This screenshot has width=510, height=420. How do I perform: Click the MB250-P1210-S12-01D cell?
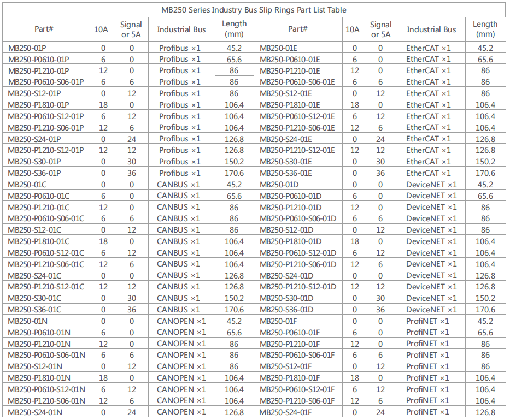(298, 287)
